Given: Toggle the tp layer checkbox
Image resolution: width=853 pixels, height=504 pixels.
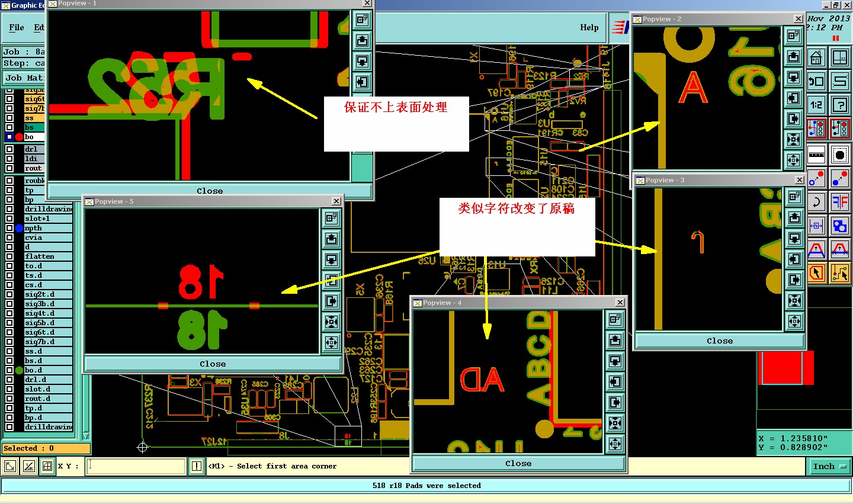Looking at the screenshot, I should point(9,190).
